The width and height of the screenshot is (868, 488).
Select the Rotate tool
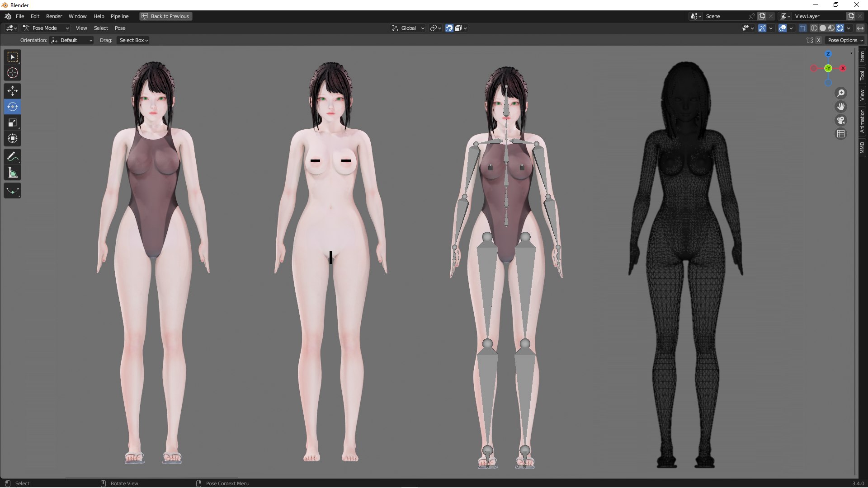click(x=13, y=107)
